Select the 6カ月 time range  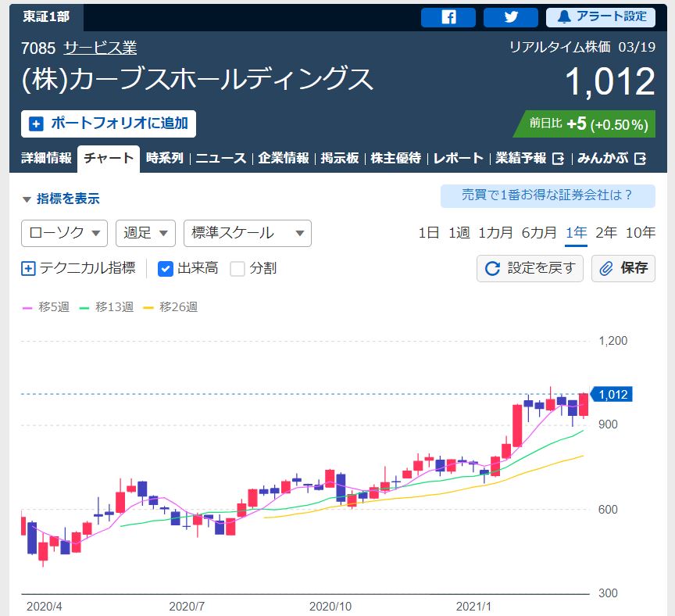click(539, 233)
